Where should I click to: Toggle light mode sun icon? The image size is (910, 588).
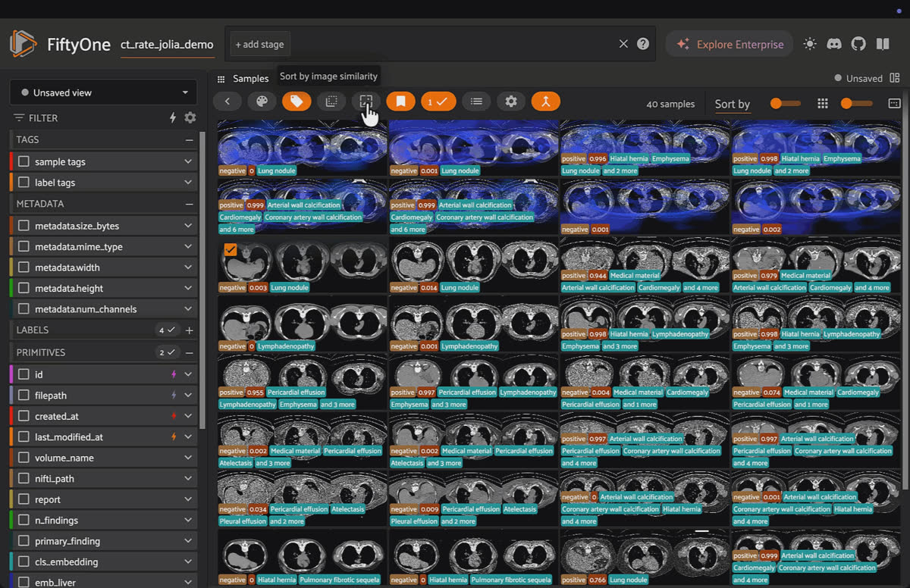pyautogui.click(x=810, y=44)
